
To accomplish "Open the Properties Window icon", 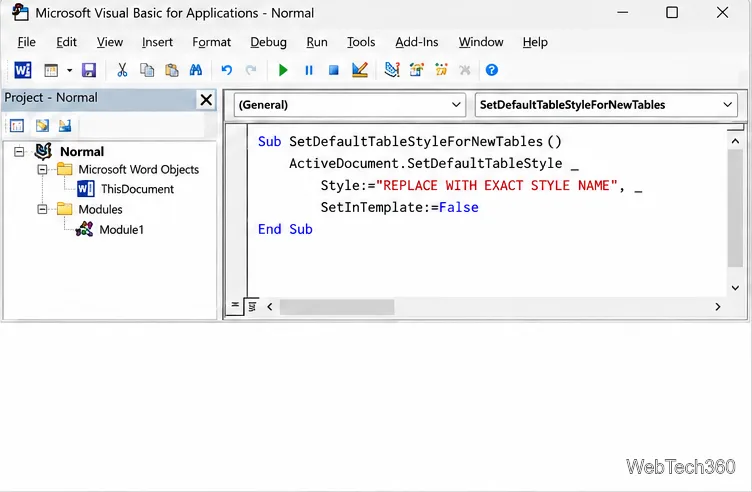I will point(416,70).
